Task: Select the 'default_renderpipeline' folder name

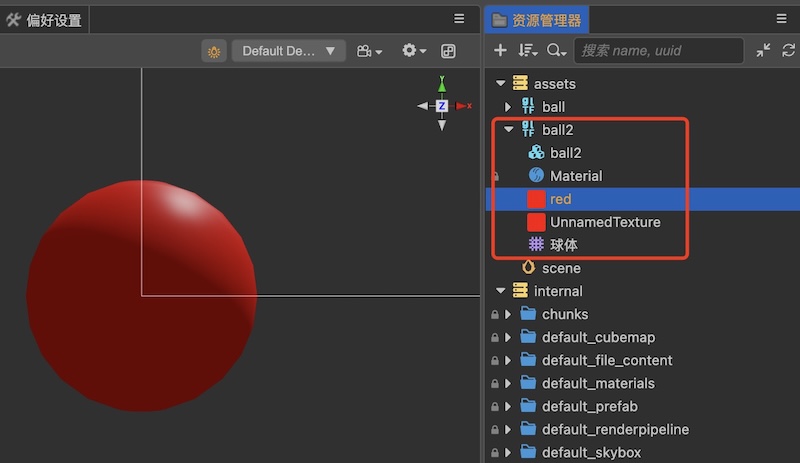Action: click(615, 429)
